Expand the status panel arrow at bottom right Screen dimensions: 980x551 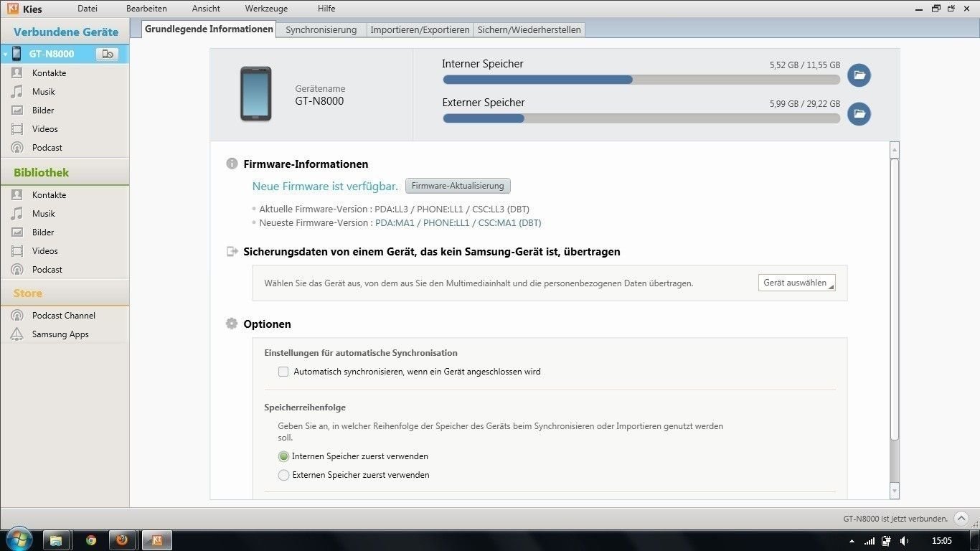(961, 519)
